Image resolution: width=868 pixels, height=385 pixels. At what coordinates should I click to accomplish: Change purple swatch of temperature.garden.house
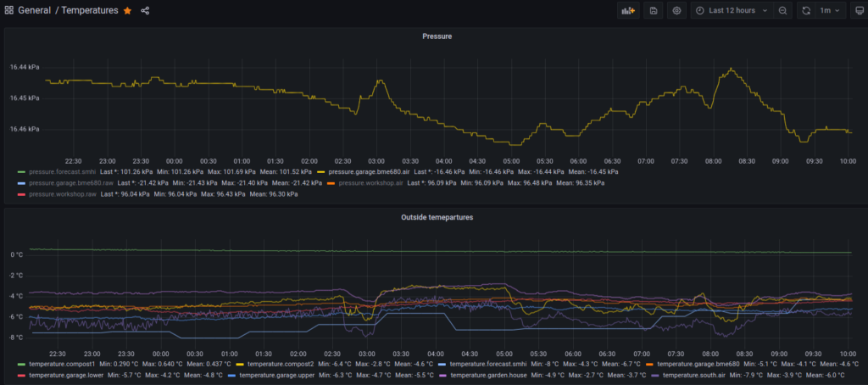point(442,375)
